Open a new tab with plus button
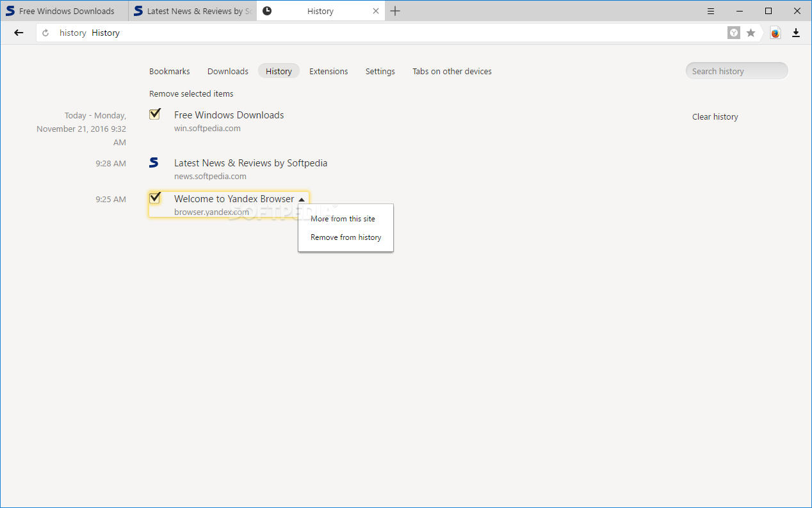Image resolution: width=812 pixels, height=508 pixels. coord(395,11)
